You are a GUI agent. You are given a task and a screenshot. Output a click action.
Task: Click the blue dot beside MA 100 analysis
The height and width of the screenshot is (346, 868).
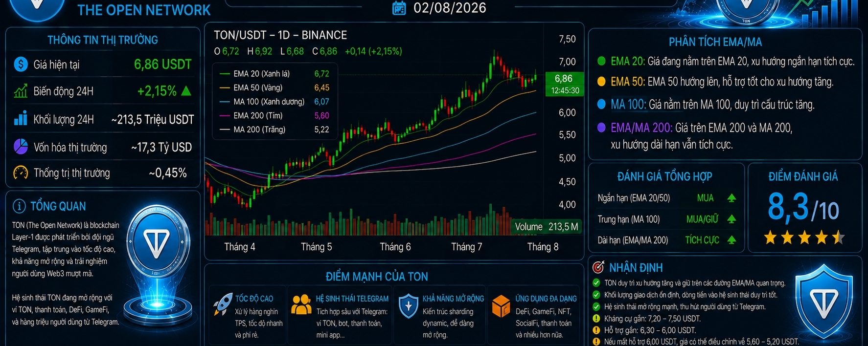point(601,104)
